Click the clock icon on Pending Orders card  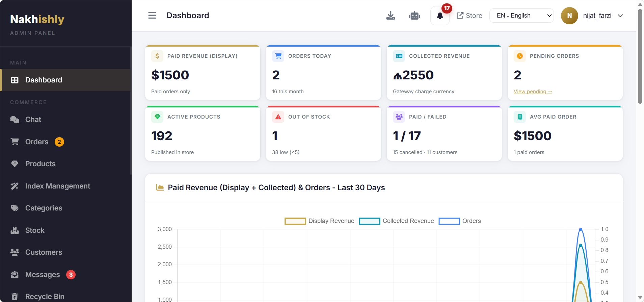coord(520,56)
